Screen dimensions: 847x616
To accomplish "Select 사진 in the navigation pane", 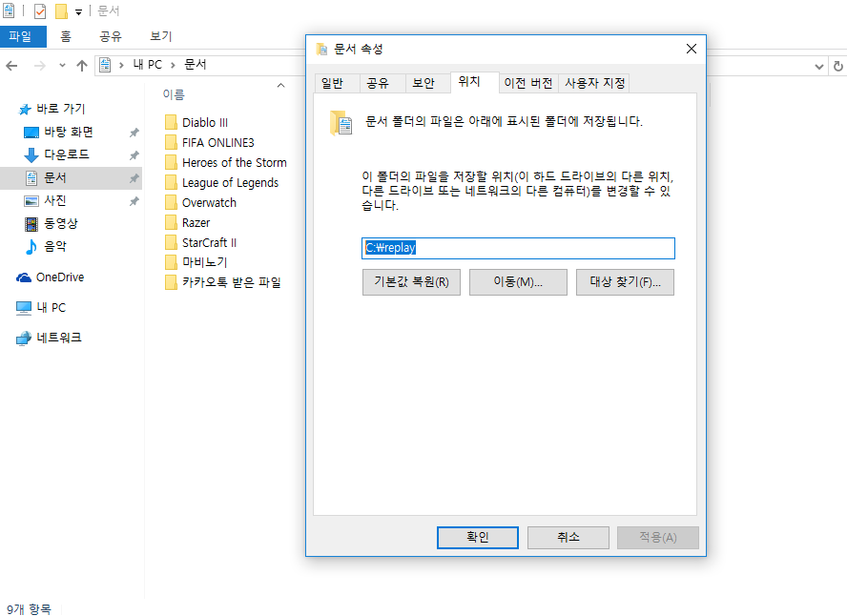I will tap(57, 200).
